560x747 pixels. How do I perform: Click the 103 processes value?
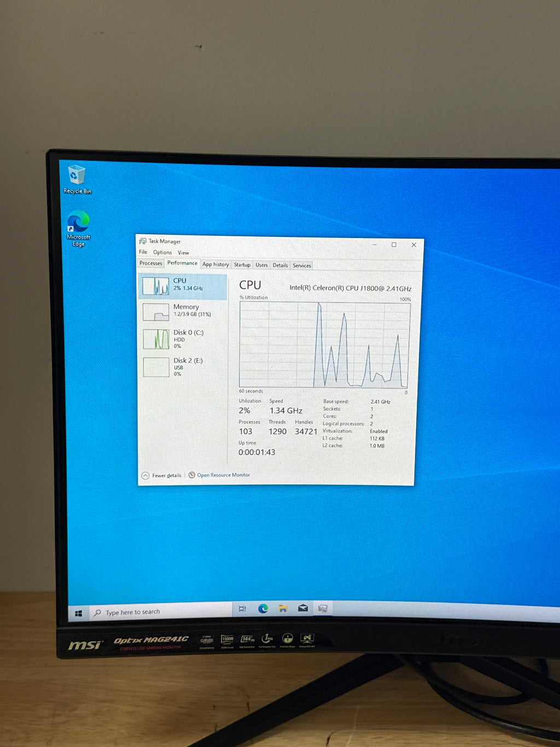point(246,431)
